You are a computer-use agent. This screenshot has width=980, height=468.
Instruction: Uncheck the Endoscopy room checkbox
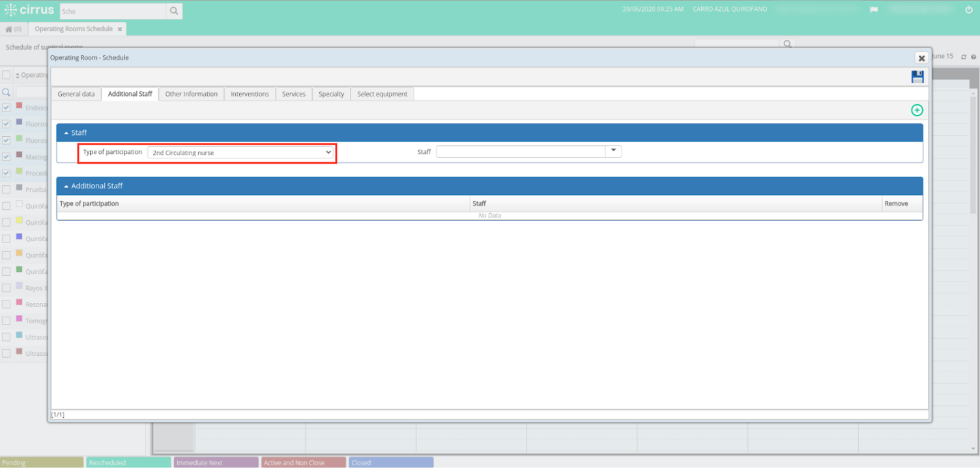point(6,108)
